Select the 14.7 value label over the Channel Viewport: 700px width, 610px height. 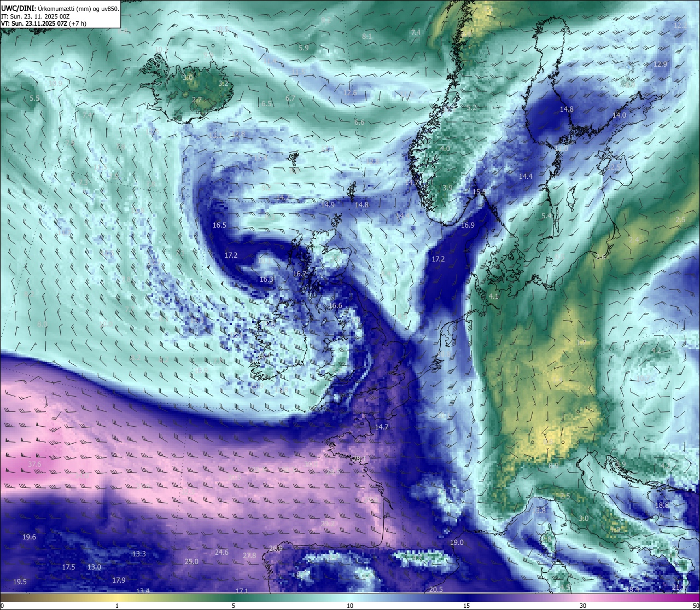[x=382, y=427]
